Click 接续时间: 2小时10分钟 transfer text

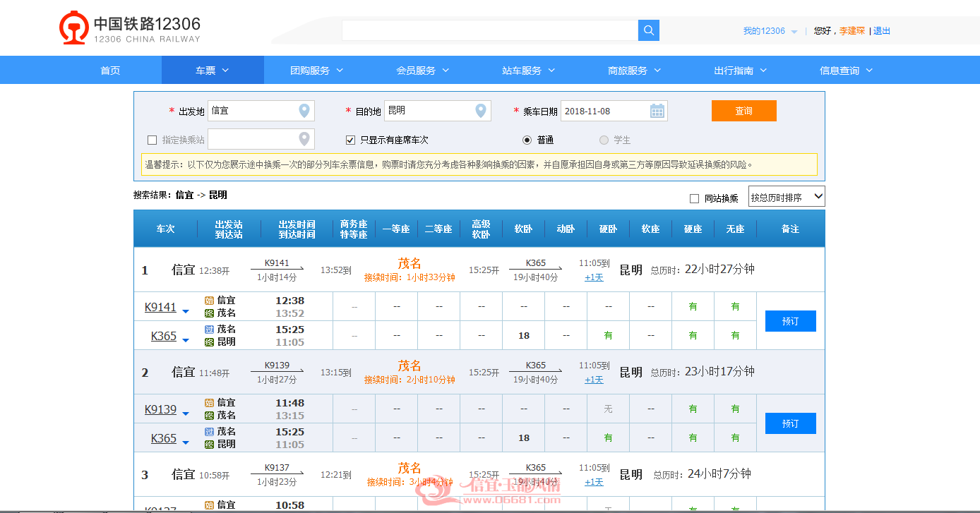(410, 380)
